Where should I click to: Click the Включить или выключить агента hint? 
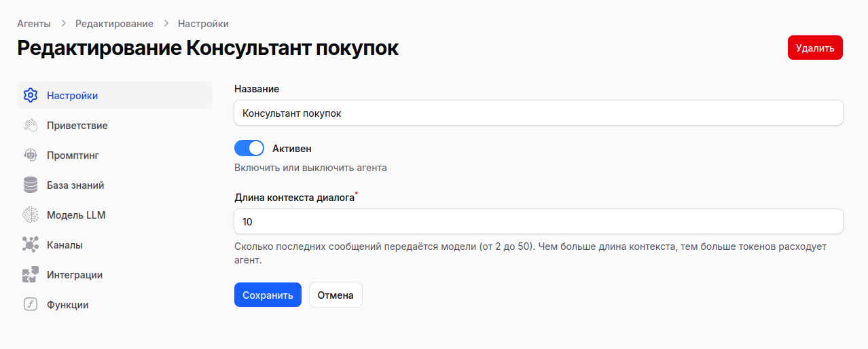click(x=310, y=167)
